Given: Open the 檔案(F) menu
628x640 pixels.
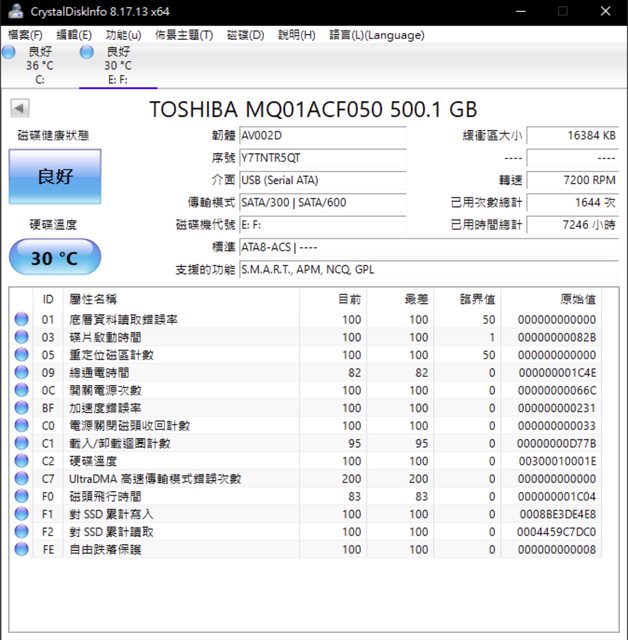Looking at the screenshot, I should 25,35.
